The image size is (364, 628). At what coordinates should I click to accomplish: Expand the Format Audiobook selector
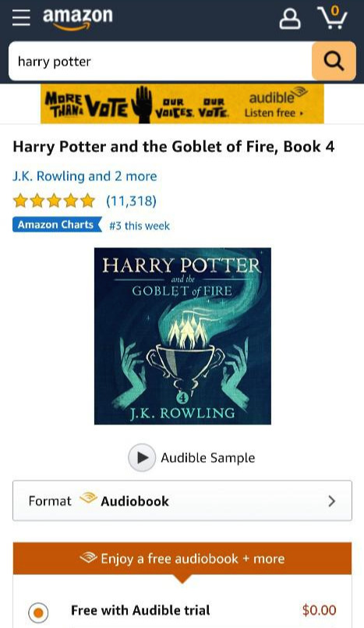click(x=182, y=501)
